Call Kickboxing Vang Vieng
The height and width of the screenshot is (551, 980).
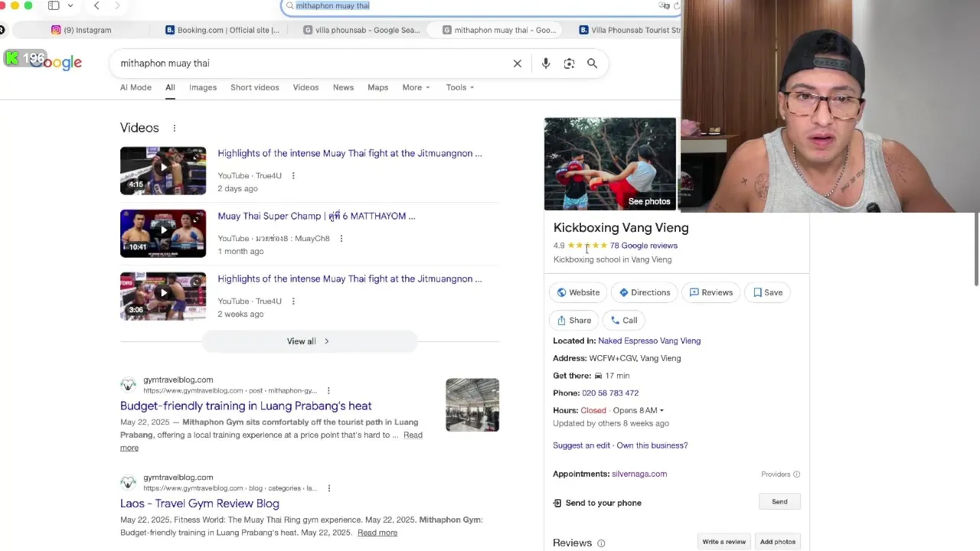(624, 321)
